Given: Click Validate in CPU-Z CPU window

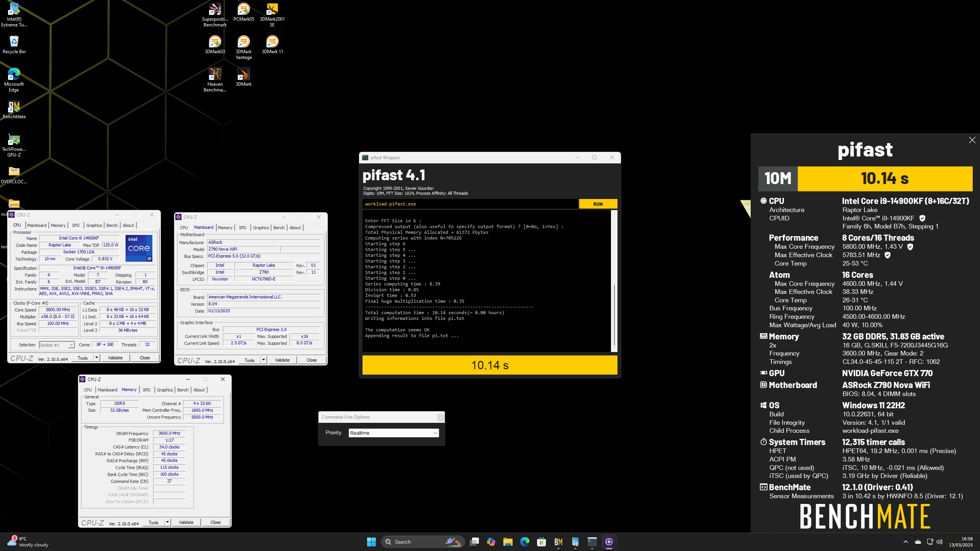Looking at the screenshot, I should coord(115,358).
